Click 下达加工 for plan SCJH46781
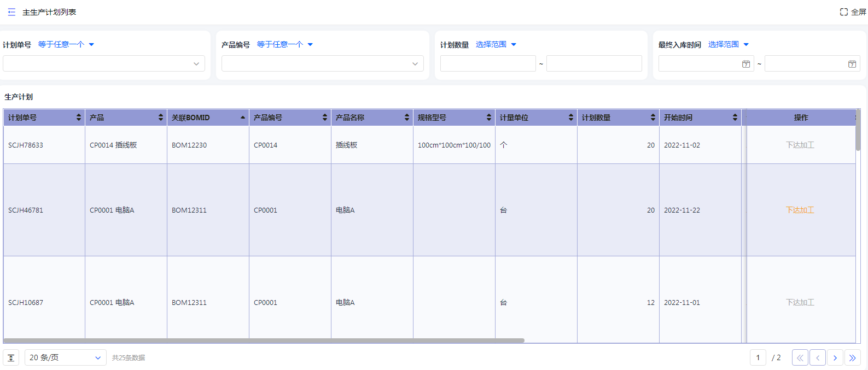The image size is (868, 370). [800, 210]
